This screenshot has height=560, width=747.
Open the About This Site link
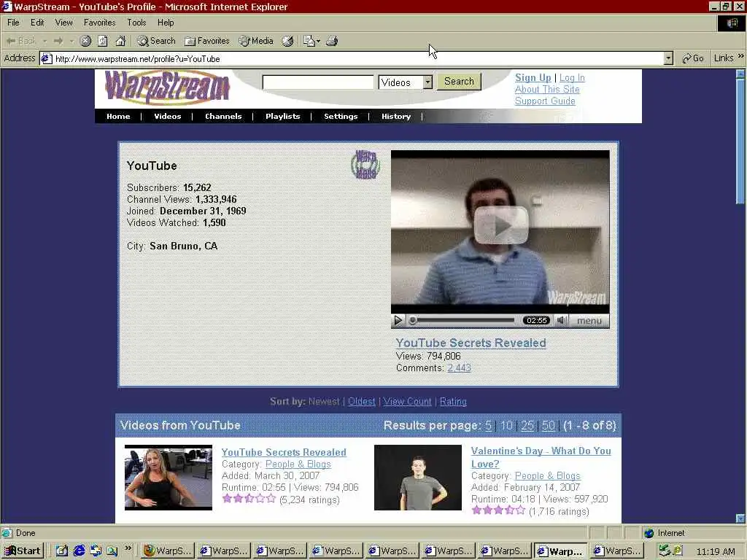[x=547, y=89]
